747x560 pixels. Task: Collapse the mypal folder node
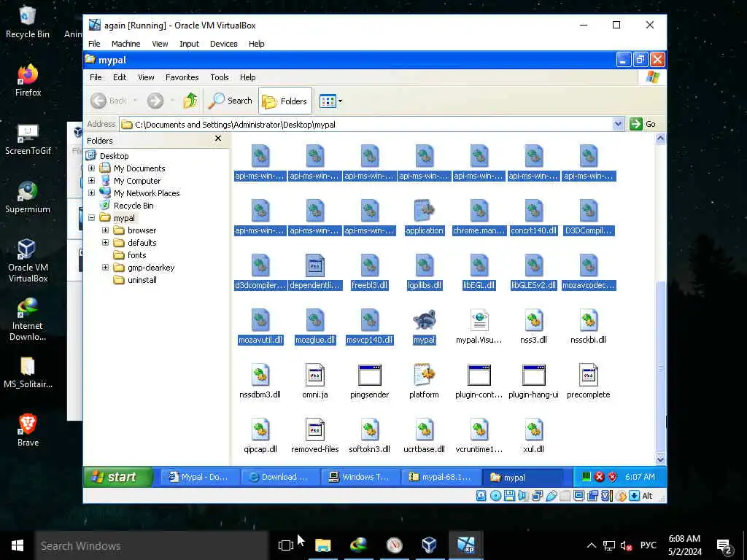click(x=91, y=217)
